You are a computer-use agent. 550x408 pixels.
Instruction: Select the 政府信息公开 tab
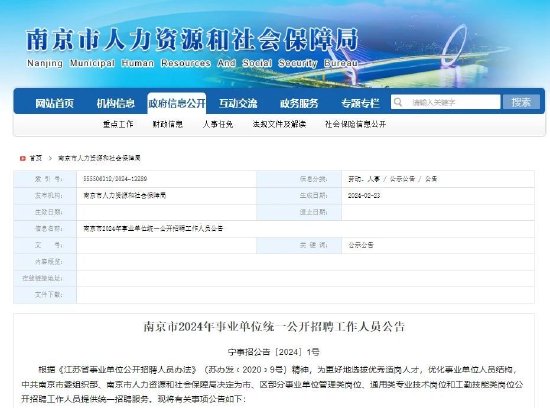coord(177,103)
